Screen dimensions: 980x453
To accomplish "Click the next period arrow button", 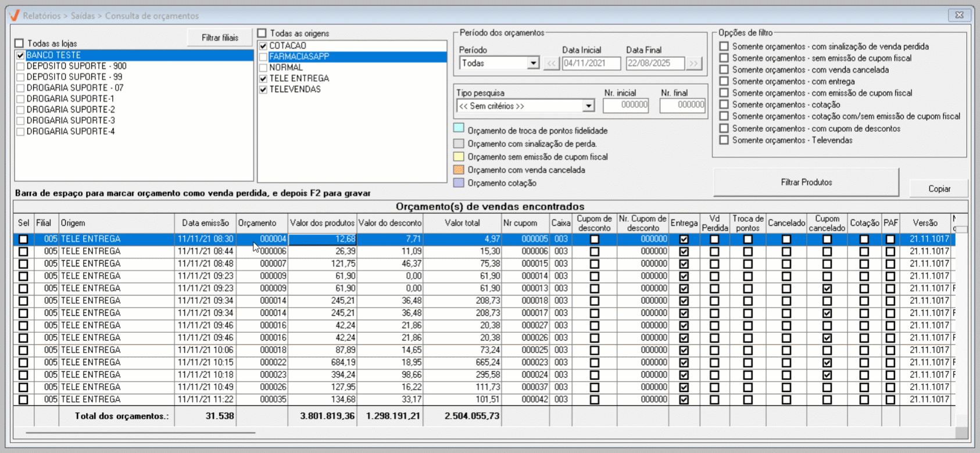I will click(x=693, y=63).
